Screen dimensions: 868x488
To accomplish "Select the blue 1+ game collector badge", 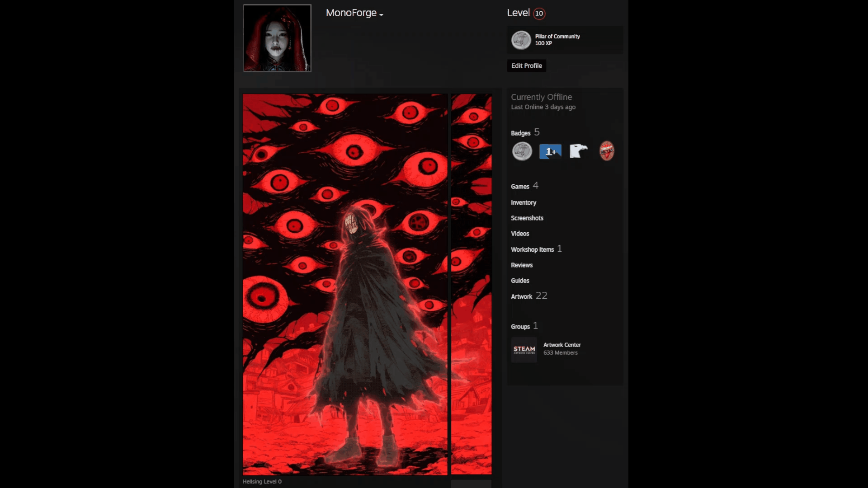I will pyautogui.click(x=550, y=151).
